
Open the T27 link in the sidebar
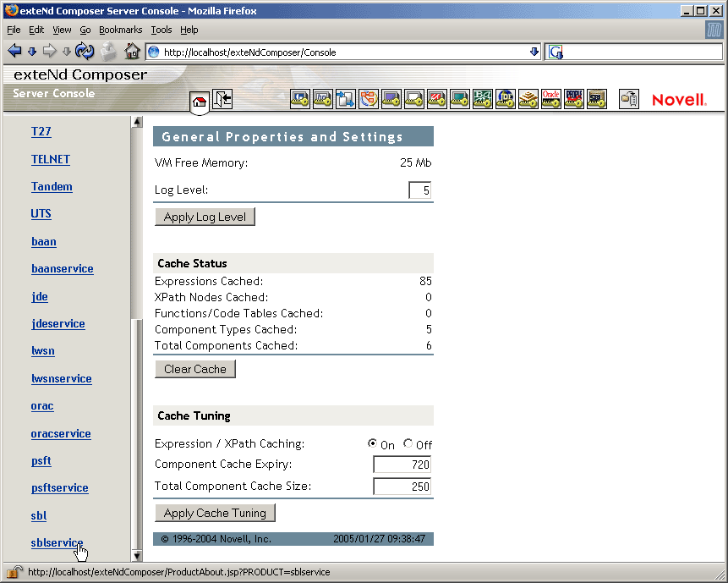coord(41,131)
